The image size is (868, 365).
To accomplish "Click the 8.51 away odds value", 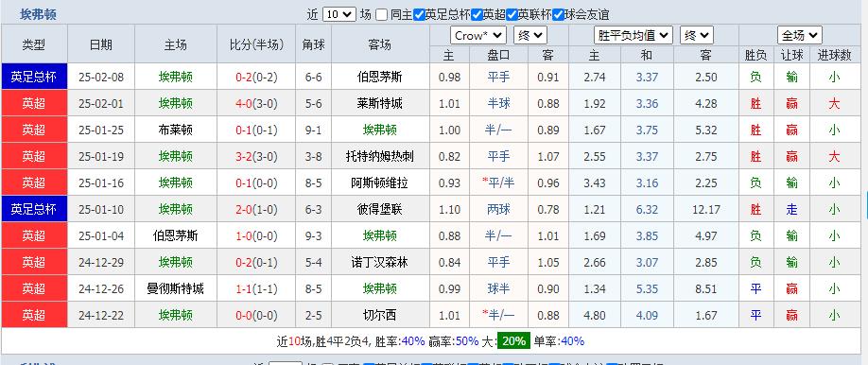I will (x=706, y=289).
